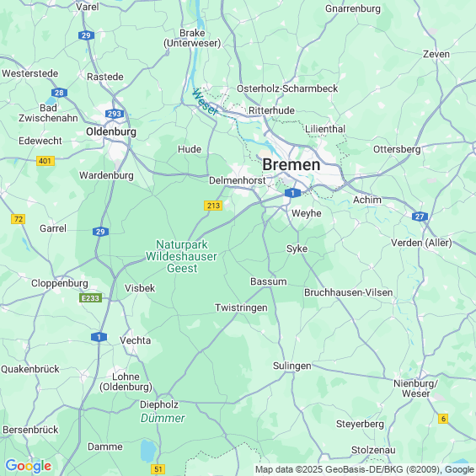Click the Map data copyright text
The width and height of the screenshot is (476, 476).
(x=365, y=469)
